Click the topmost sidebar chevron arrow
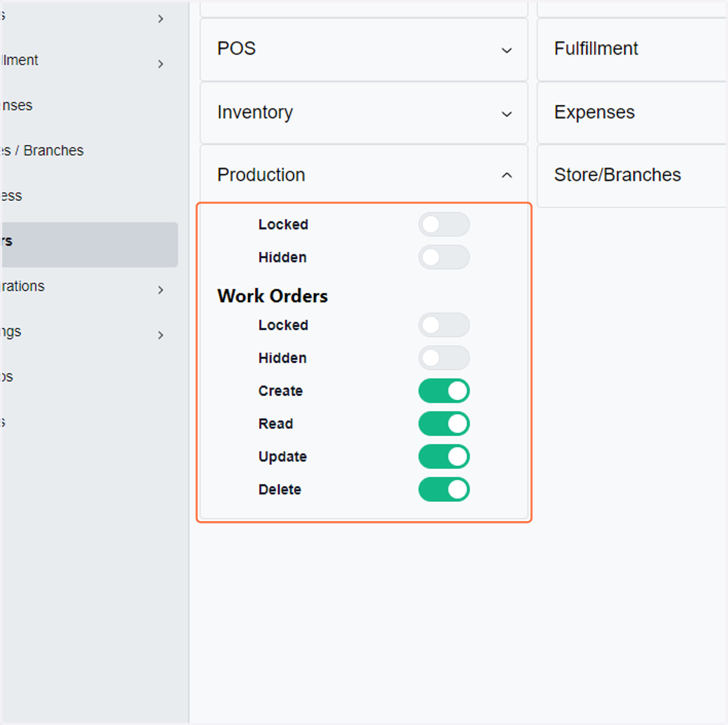 coord(160,19)
